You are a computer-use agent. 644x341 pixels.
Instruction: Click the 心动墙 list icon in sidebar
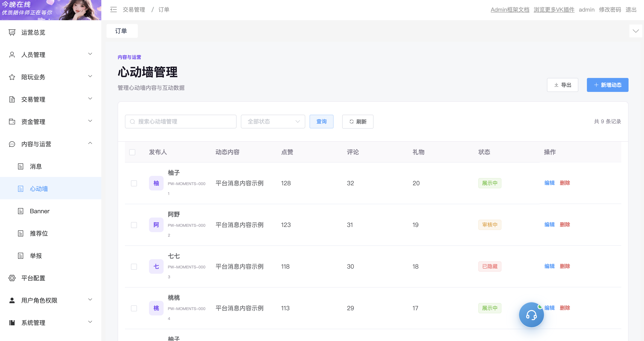(x=21, y=189)
